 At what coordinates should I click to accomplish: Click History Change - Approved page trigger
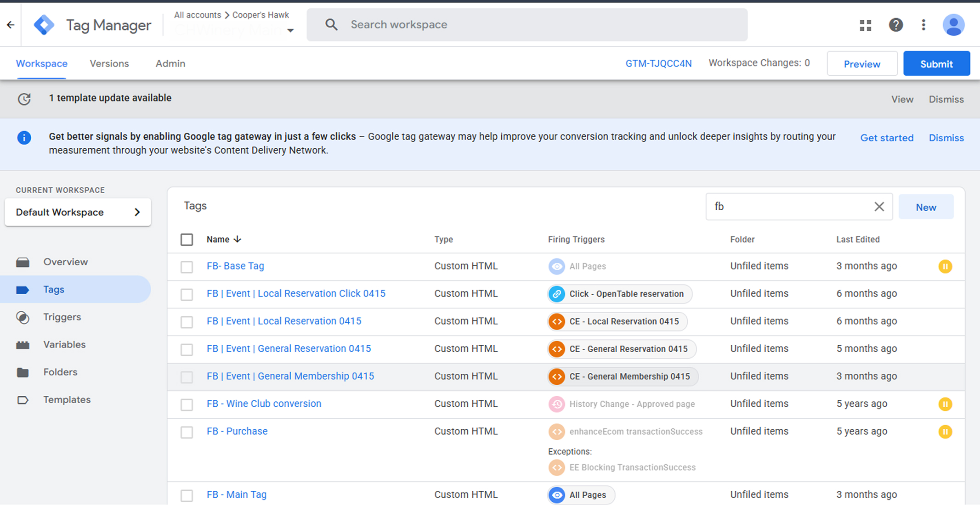(622, 404)
